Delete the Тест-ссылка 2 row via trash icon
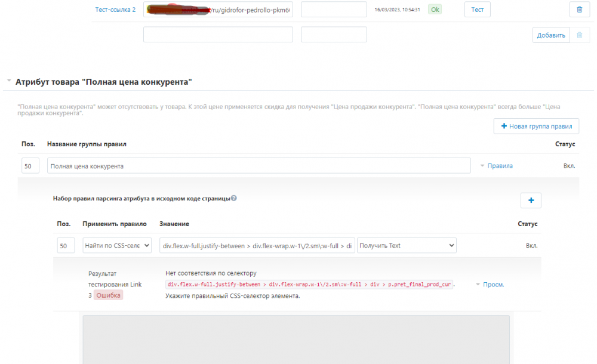This screenshot has height=364, width=597. 579,10
